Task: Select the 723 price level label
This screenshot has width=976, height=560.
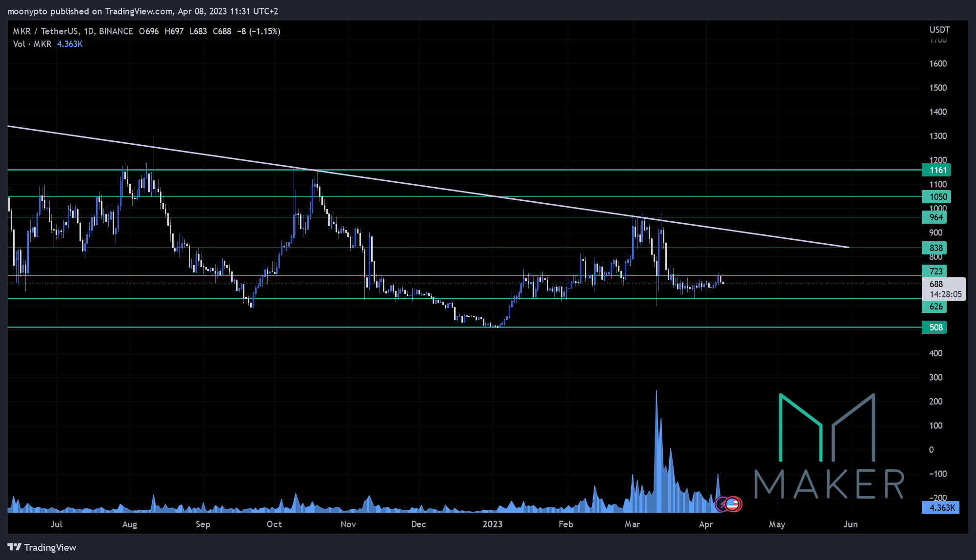Action: click(935, 271)
